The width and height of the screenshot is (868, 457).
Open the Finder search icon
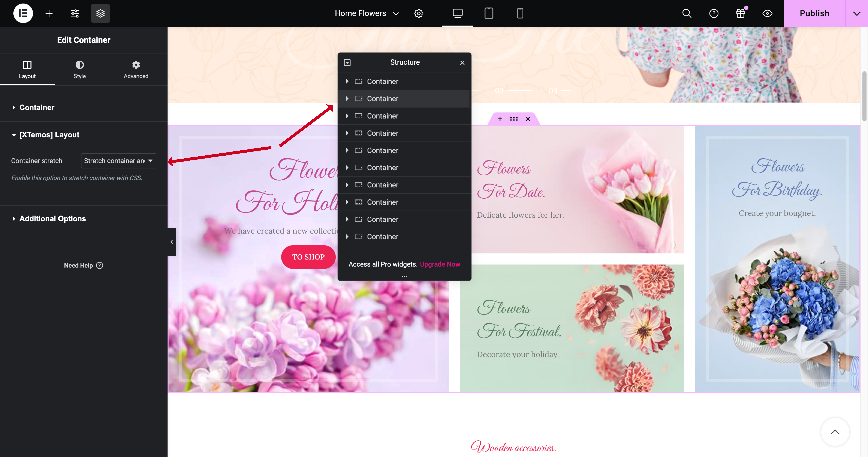click(687, 13)
